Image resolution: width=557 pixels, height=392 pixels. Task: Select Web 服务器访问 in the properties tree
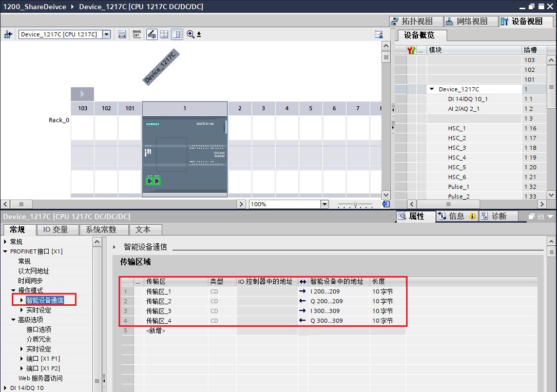click(41, 378)
